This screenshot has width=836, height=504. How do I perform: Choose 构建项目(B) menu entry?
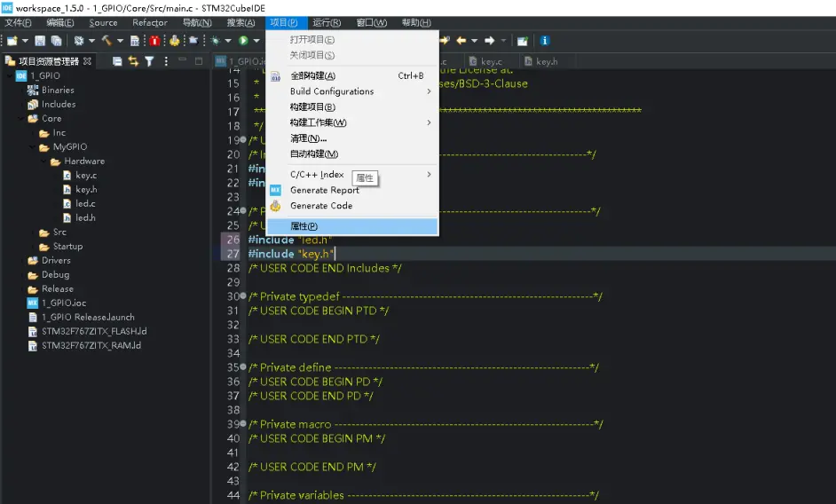tap(352, 107)
